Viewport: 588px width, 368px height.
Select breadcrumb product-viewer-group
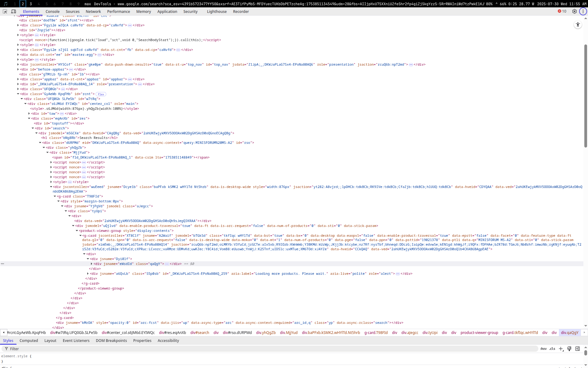tap(479, 332)
